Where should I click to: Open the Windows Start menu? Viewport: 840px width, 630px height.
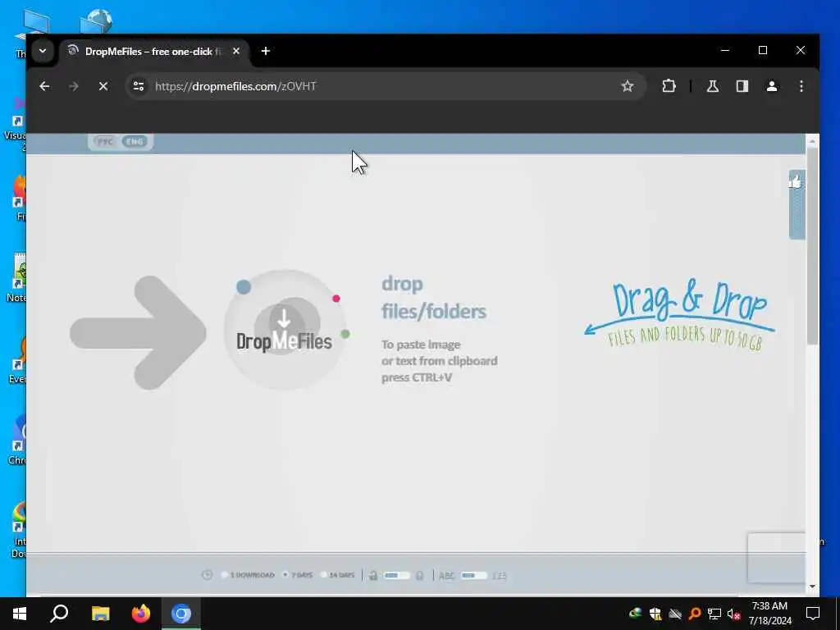[20, 614]
